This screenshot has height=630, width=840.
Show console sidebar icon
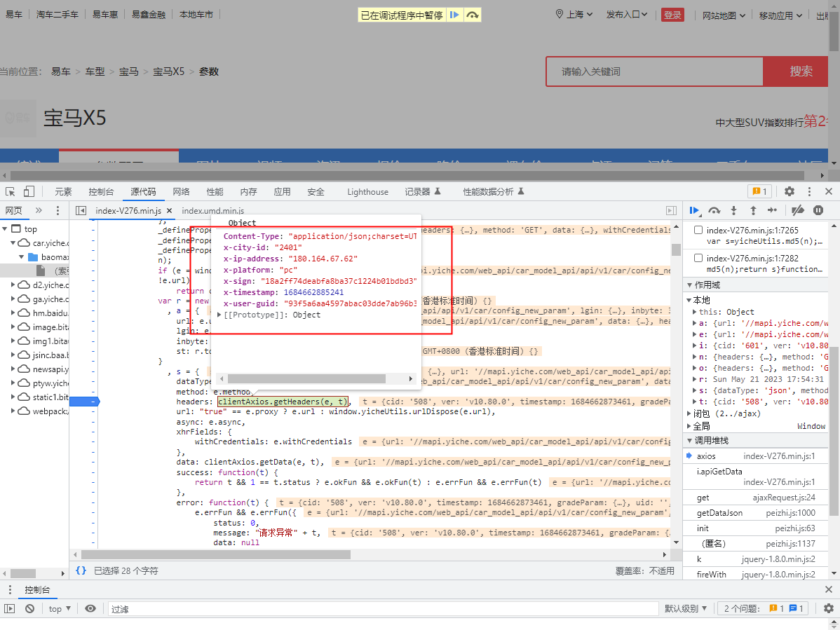tap(10, 608)
